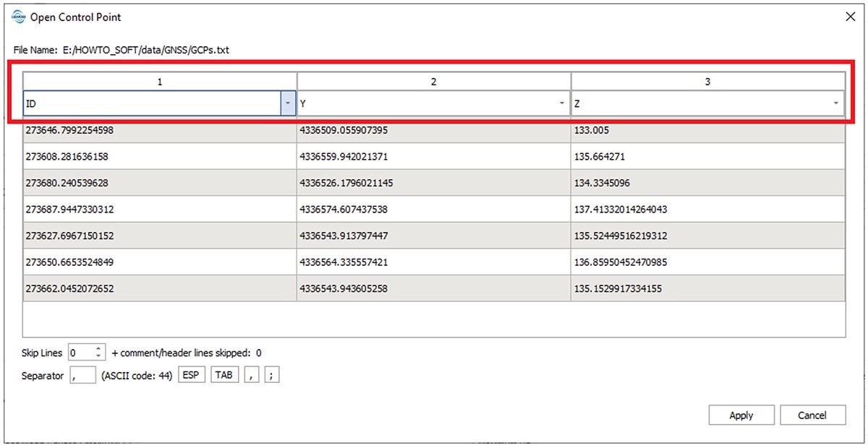This screenshot has width=868, height=448.
Task: Focus the Separator text field
Action: (82, 376)
